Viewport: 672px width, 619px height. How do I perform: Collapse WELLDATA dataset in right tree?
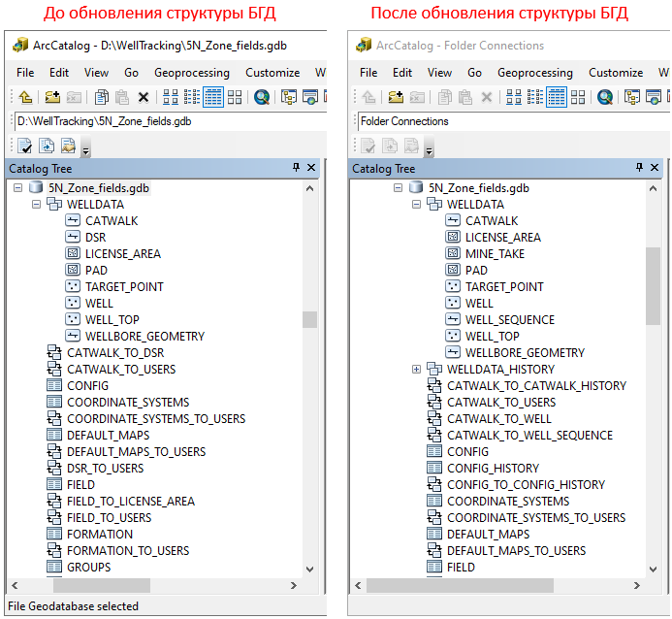(x=417, y=205)
